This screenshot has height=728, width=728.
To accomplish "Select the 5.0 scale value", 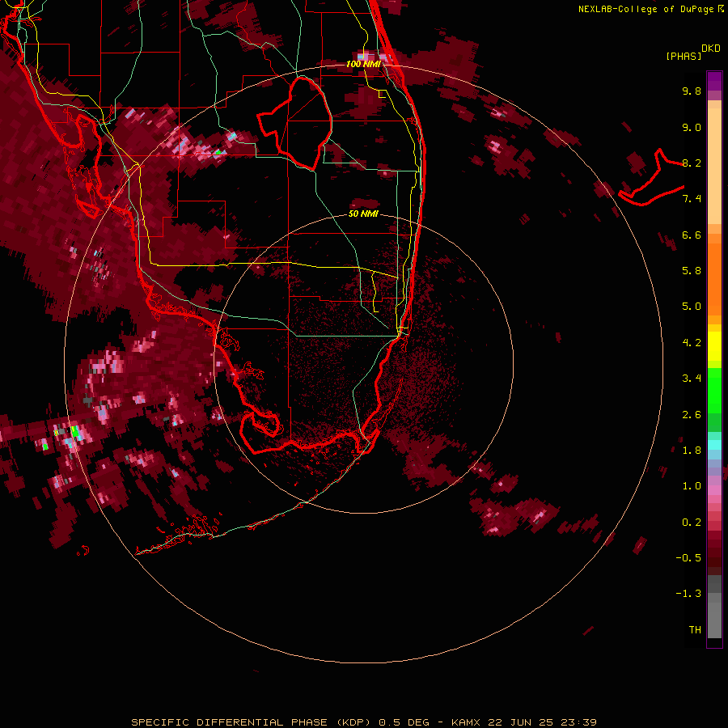I will [692, 307].
